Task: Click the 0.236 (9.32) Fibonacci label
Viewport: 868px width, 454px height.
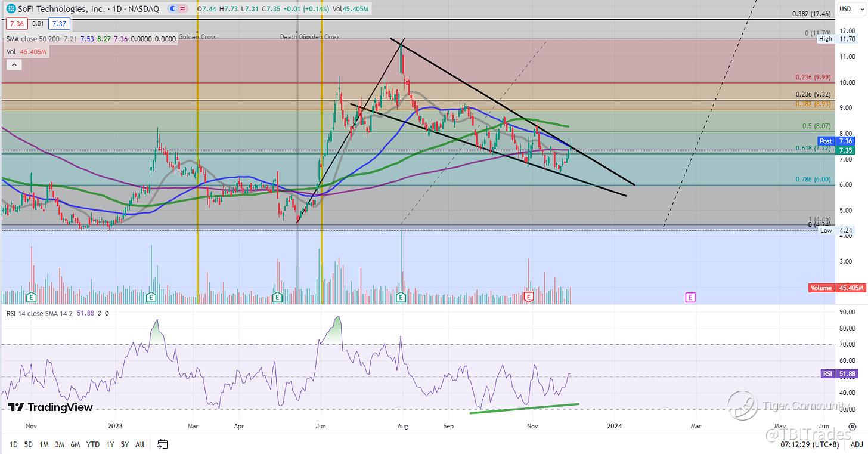Action: point(813,94)
